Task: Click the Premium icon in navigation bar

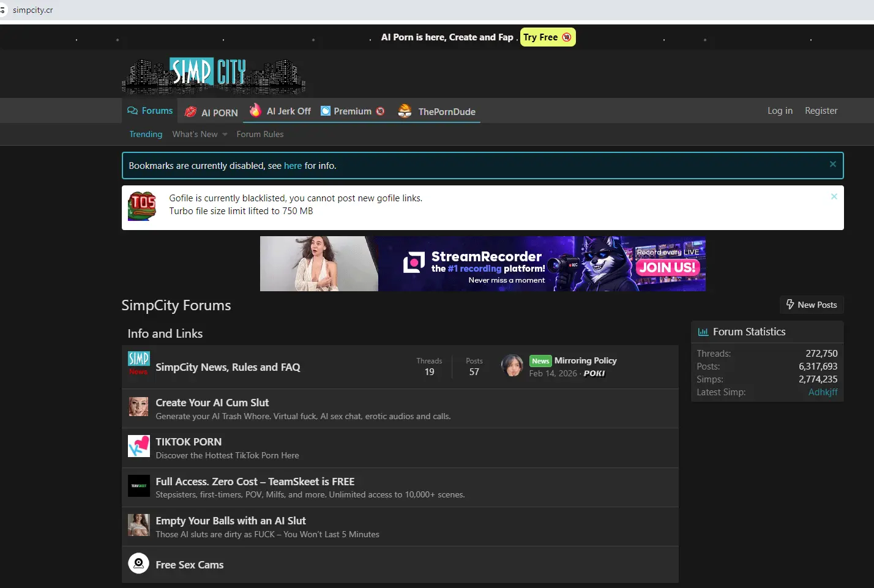Action: [x=326, y=111]
